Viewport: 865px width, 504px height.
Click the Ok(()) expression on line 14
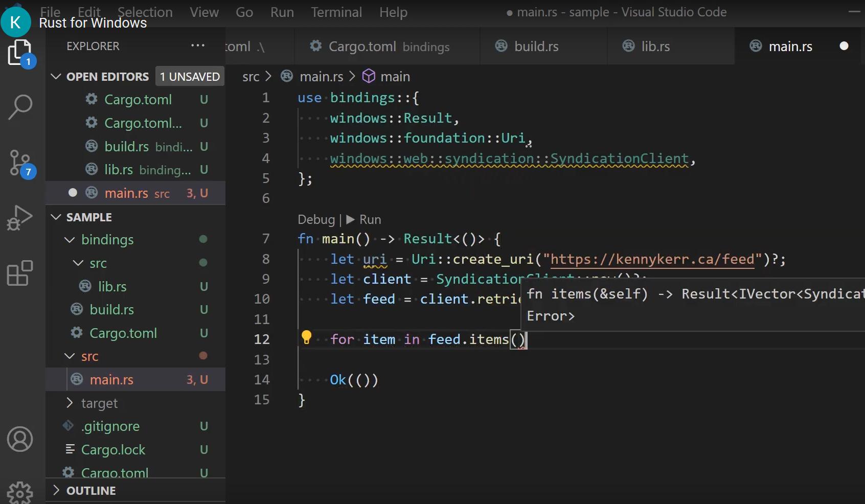(x=354, y=380)
